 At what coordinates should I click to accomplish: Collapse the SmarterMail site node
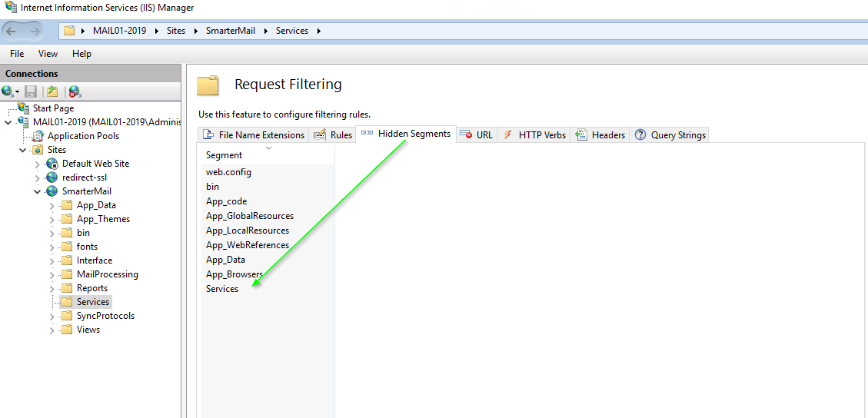point(38,191)
